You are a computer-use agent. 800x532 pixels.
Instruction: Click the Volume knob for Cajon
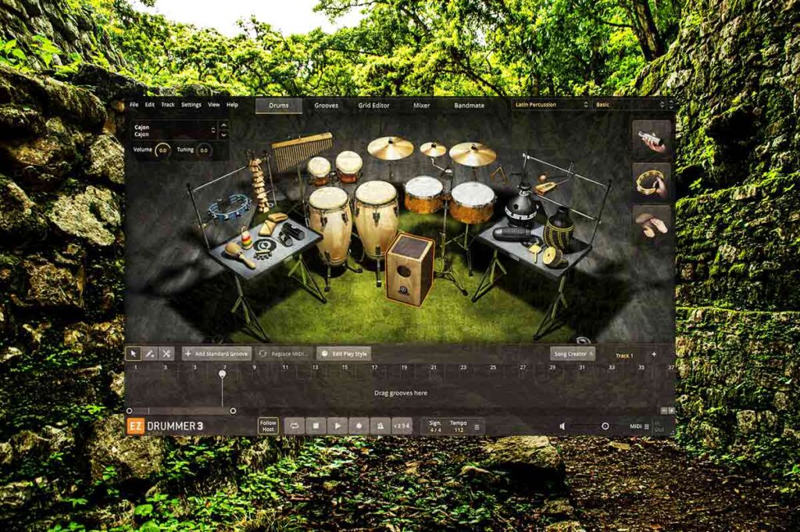coord(162,151)
